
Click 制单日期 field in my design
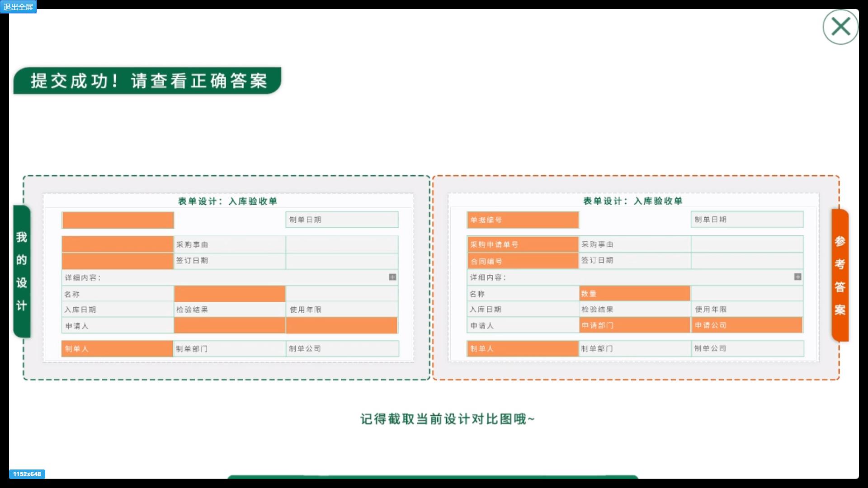coord(342,220)
